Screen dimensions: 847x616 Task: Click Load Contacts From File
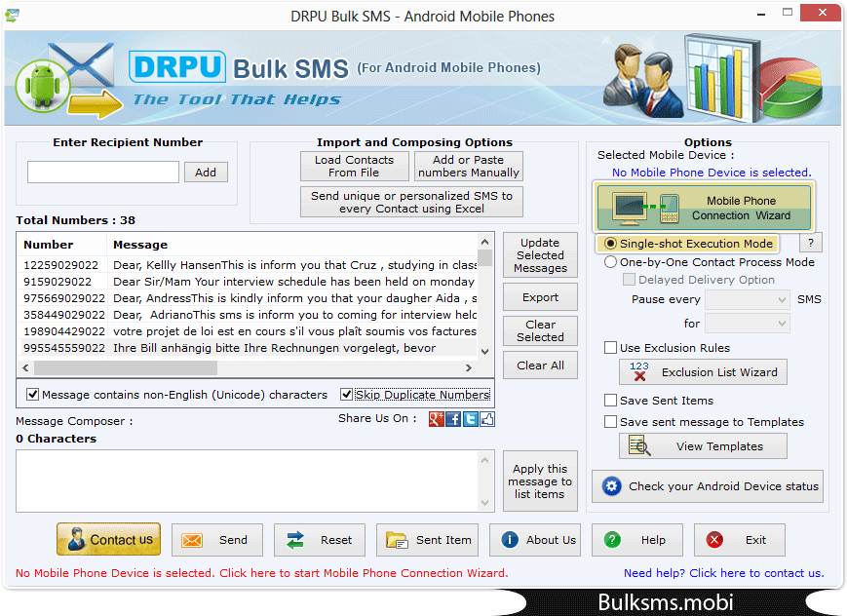355,166
